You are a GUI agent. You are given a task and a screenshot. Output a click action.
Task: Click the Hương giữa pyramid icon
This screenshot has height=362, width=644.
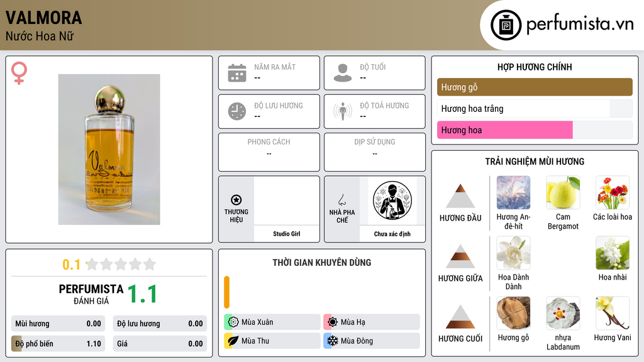click(460, 256)
